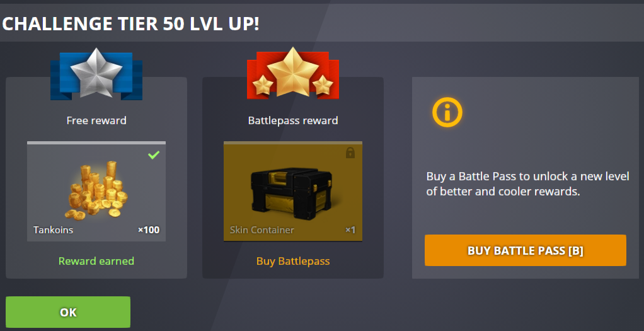644x331 pixels.
Task: Click the silver star free reward badge
Action: tap(96, 74)
